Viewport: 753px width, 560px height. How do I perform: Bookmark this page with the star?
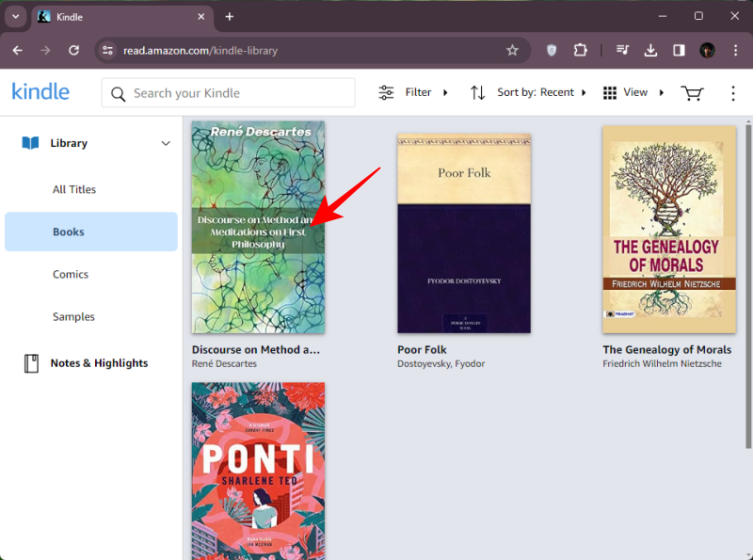[512, 50]
